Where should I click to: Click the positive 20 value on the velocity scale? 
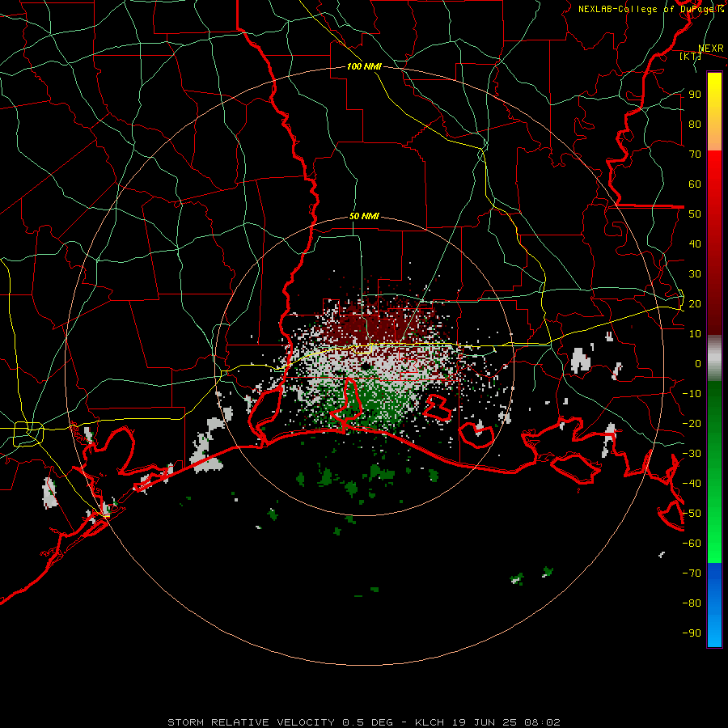(695, 303)
